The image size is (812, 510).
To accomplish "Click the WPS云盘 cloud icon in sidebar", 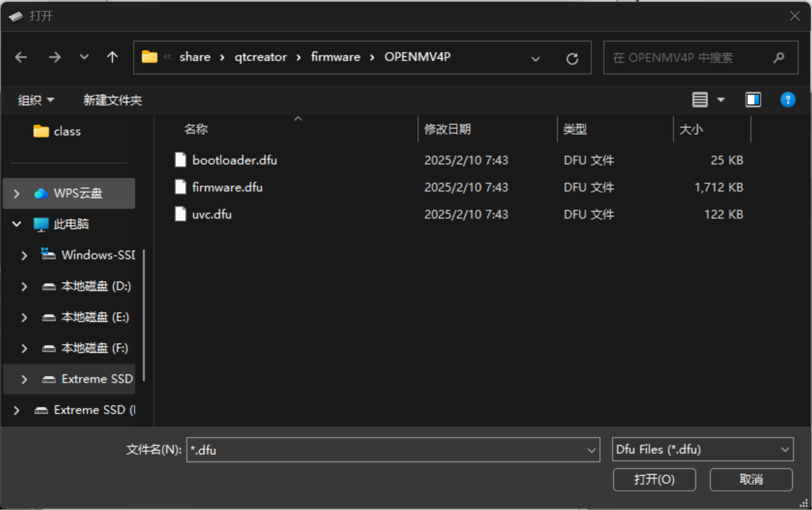I will click(40, 193).
